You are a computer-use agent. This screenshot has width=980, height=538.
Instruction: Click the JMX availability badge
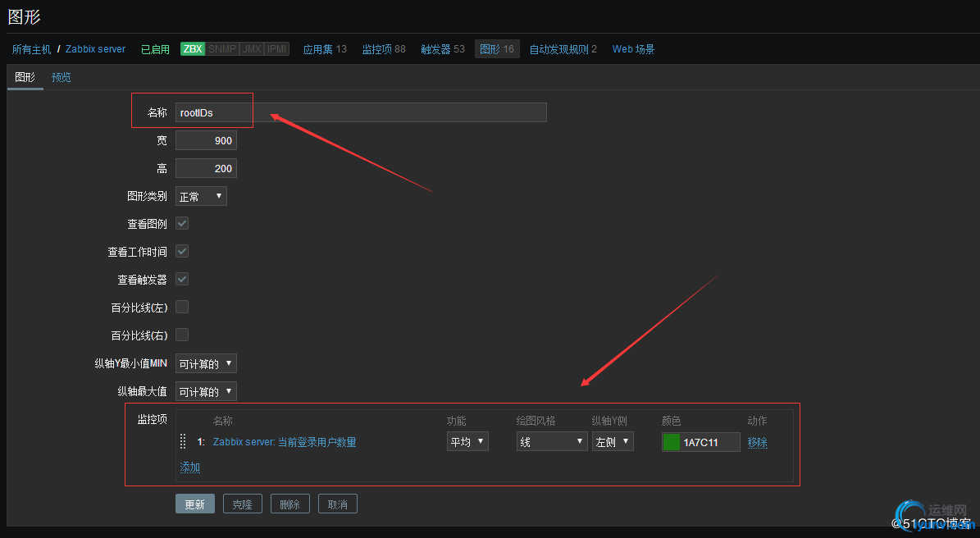(251, 48)
